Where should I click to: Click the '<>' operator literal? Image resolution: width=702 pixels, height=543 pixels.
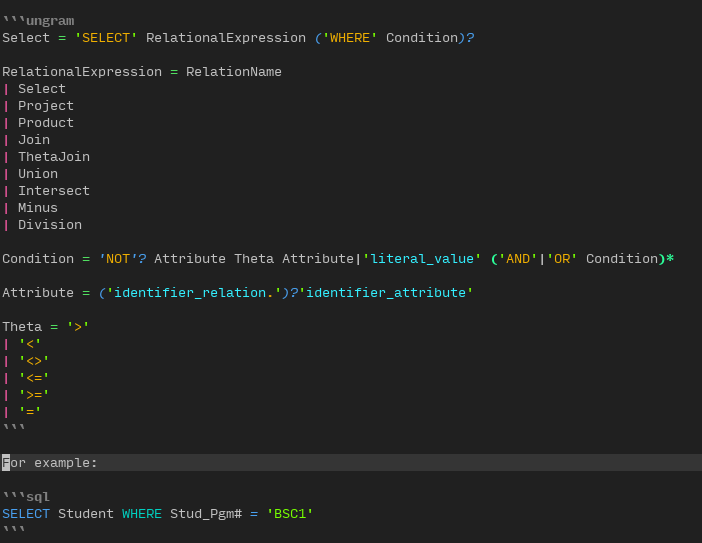34,361
